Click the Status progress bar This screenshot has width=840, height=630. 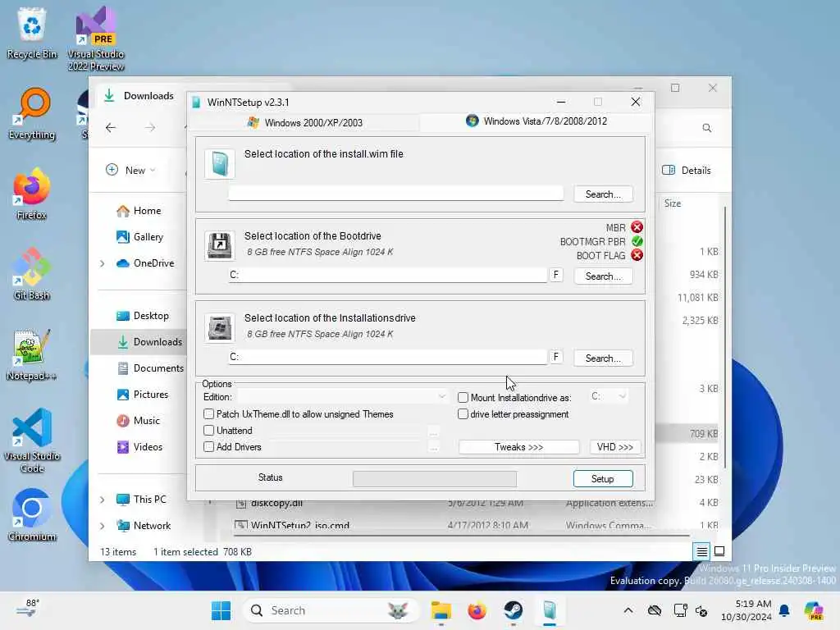[435, 479]
